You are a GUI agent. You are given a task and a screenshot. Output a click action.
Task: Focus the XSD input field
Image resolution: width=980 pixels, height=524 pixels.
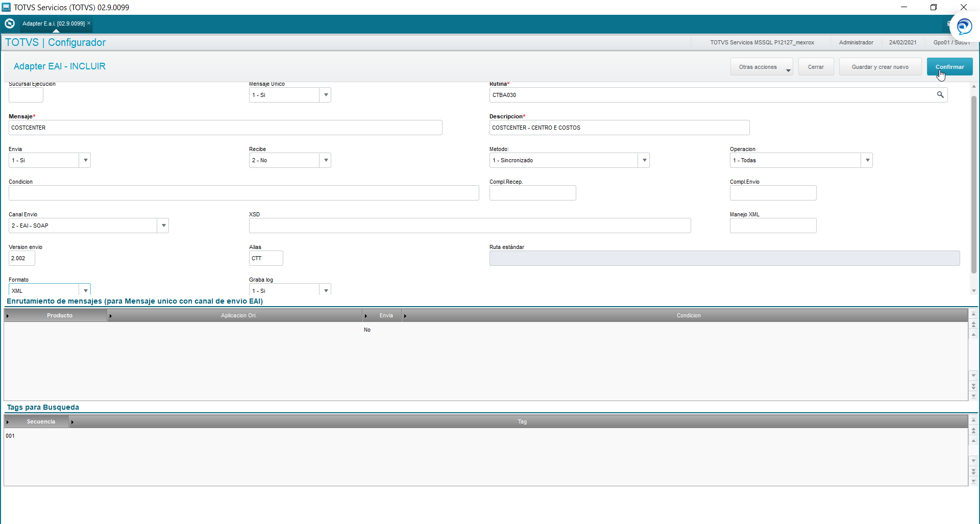point(470,226)
